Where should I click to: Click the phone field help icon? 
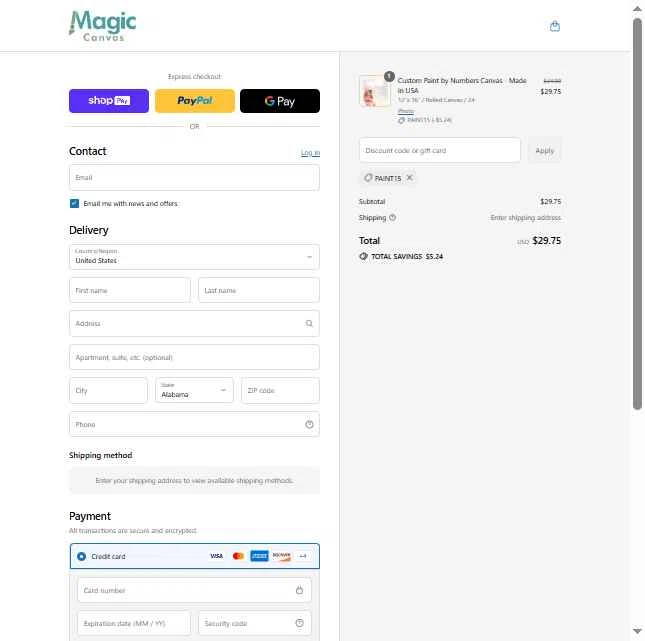pos(309,424)
